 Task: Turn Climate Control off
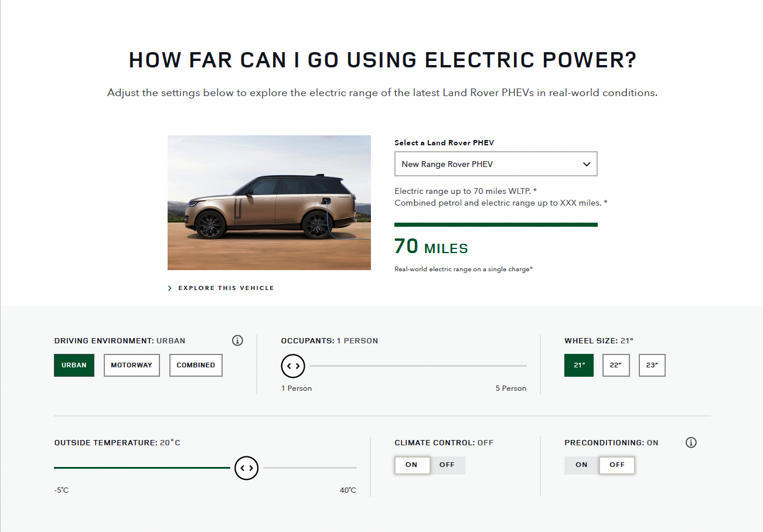[x=447, y=465]
